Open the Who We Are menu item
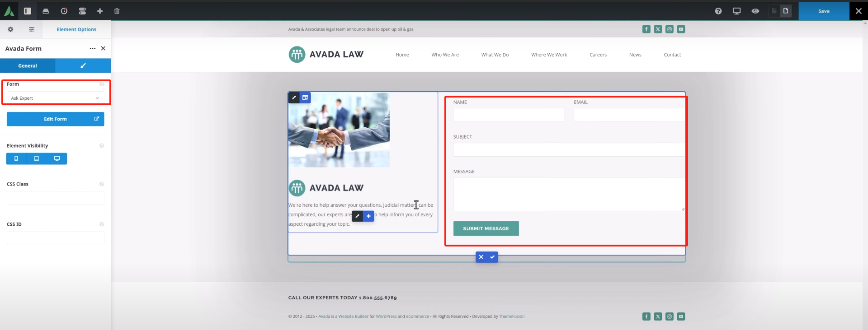 tap(445, 55)
